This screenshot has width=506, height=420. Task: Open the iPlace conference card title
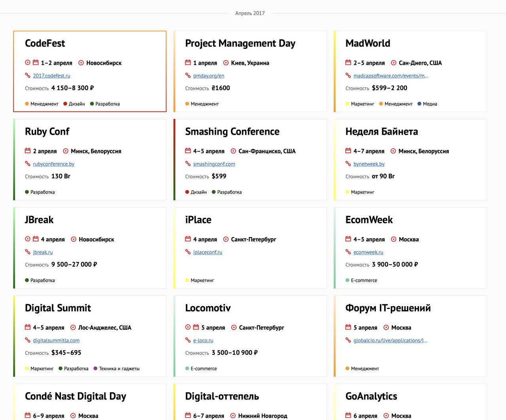[x=198, y=220]
